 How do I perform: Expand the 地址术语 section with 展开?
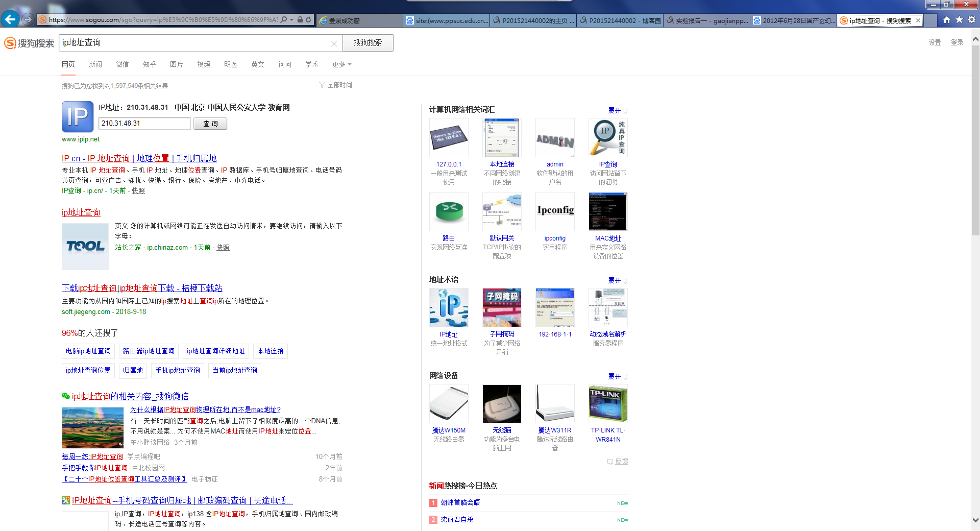618,280
